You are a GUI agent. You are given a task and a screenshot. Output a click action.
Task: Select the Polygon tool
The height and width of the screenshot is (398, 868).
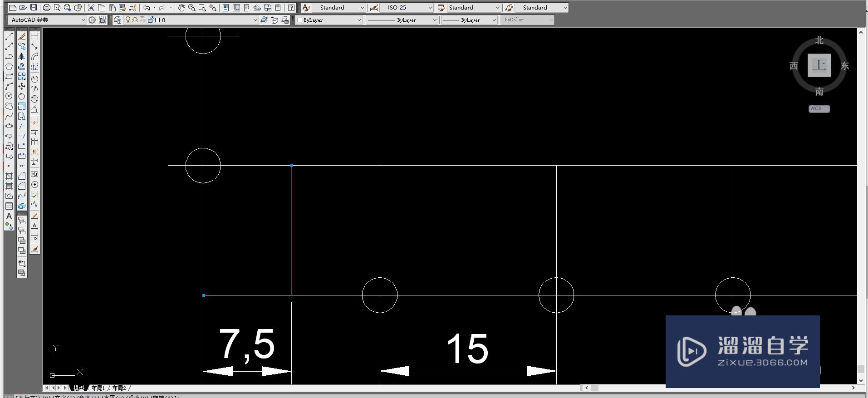pos(9,66)
